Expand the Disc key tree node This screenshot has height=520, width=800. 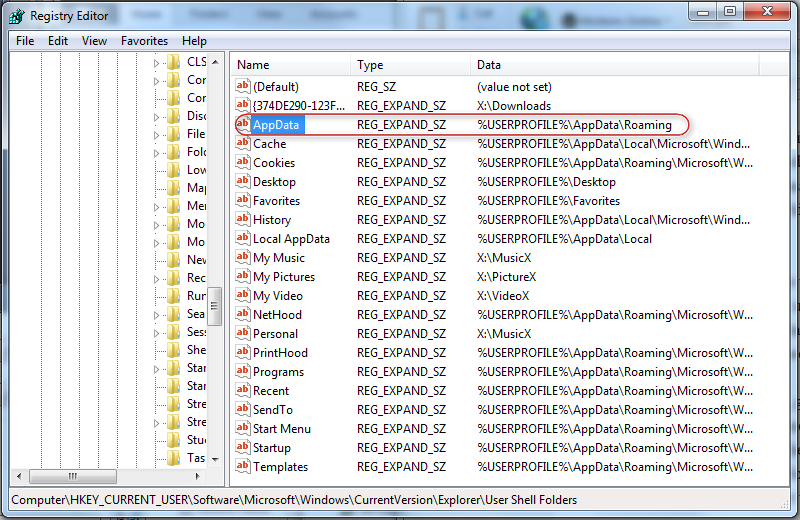point(156,116)
